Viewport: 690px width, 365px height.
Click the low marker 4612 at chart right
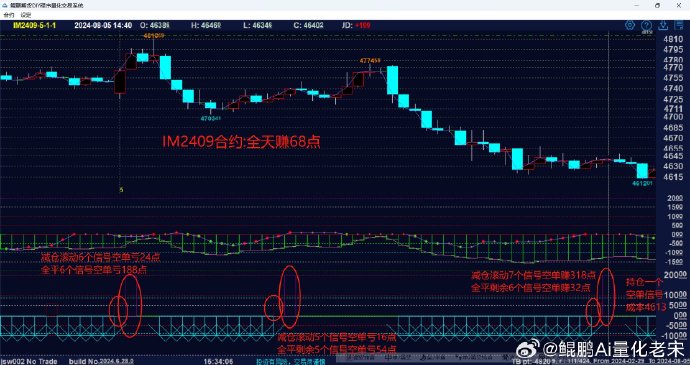(x=642, y=182)
